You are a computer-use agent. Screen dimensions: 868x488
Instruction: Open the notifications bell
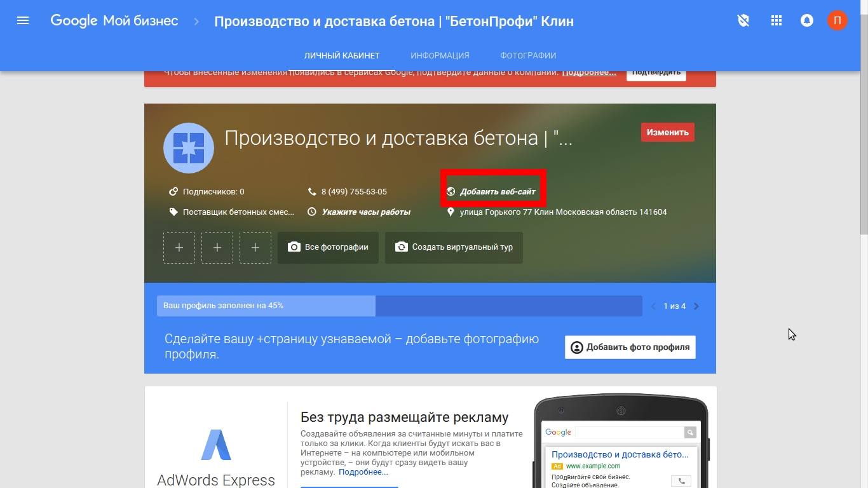click(807, 21)
